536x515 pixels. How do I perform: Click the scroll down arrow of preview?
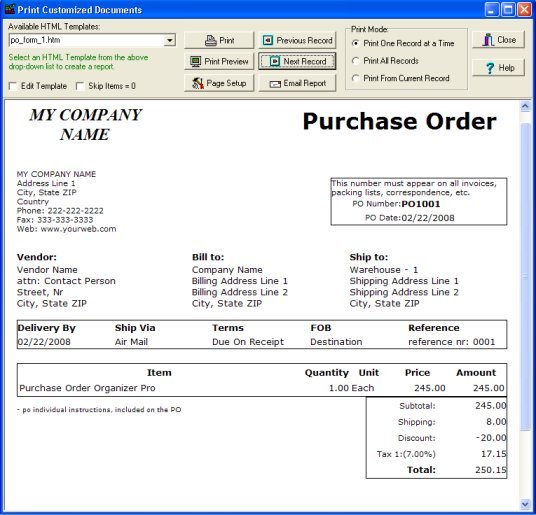(x=525, y=504)
